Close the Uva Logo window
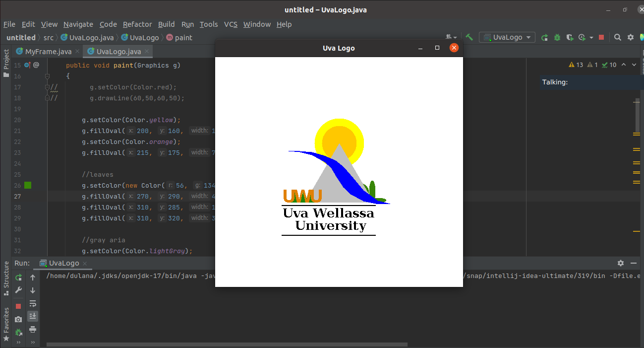 (454, 48)
